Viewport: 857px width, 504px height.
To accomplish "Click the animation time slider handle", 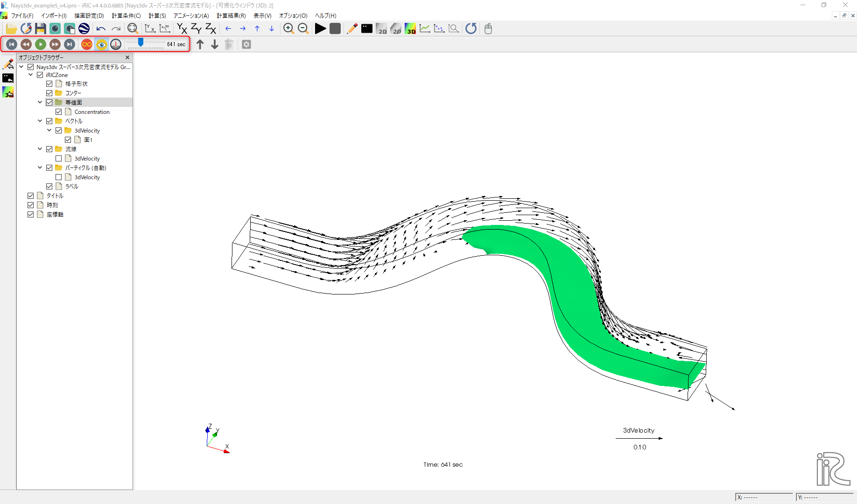I will point(140,43).
